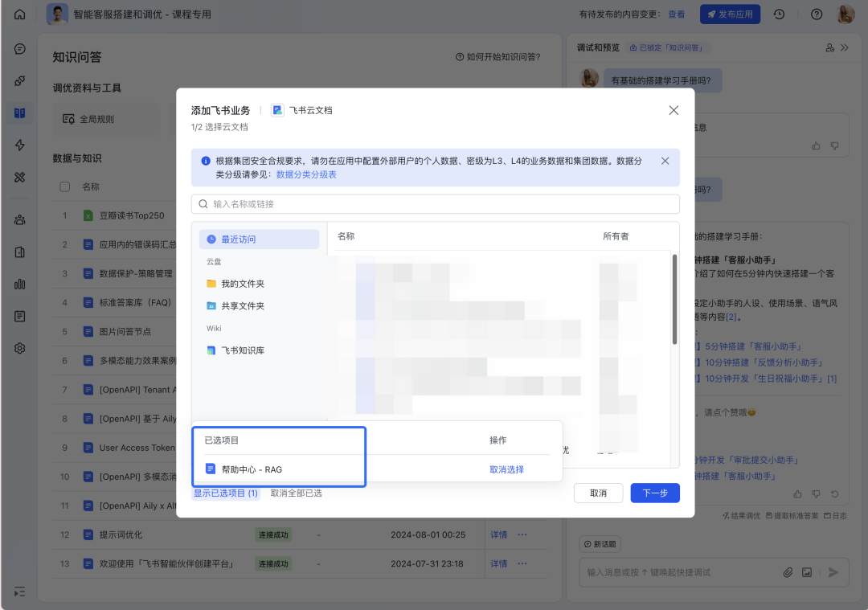Image resolution: width=868 pixels, height=610 pixels.
Task: Close the 添加飞书业务 dialog
Action: [x=674, y=110]
